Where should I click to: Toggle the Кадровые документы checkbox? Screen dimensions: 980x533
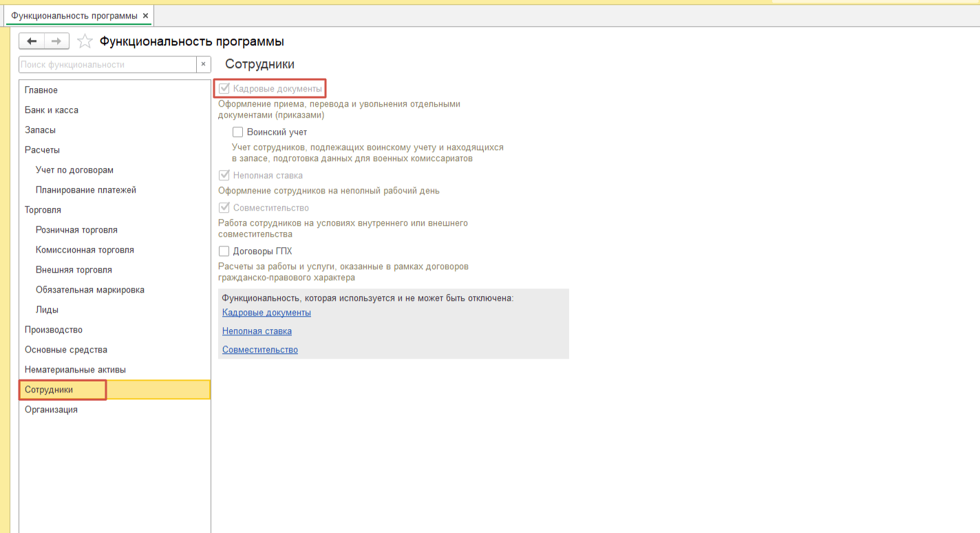[224, 89]
